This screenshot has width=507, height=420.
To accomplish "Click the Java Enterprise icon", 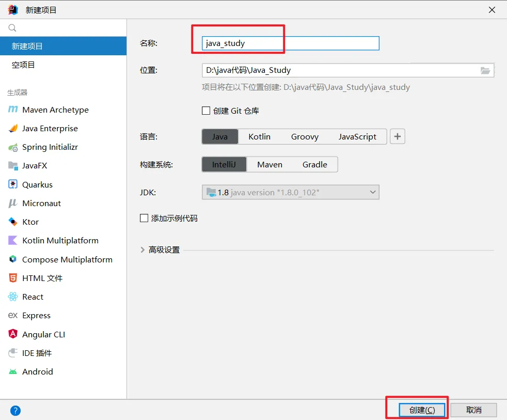I will pyautogui.click(x=13, y=129).
